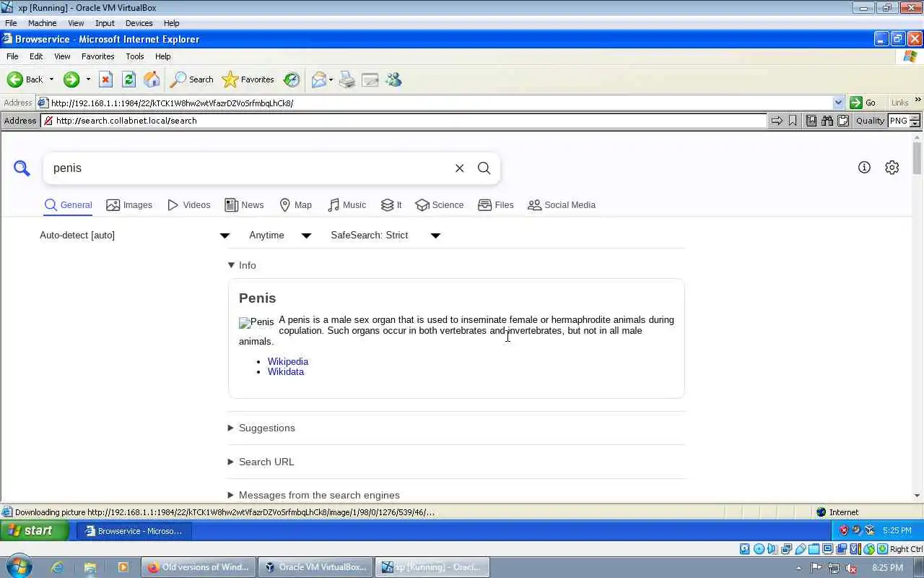The width and height of the screenshot is (924, 578).
Task: Open the Favorites star panel
Action: click(248, 79)
